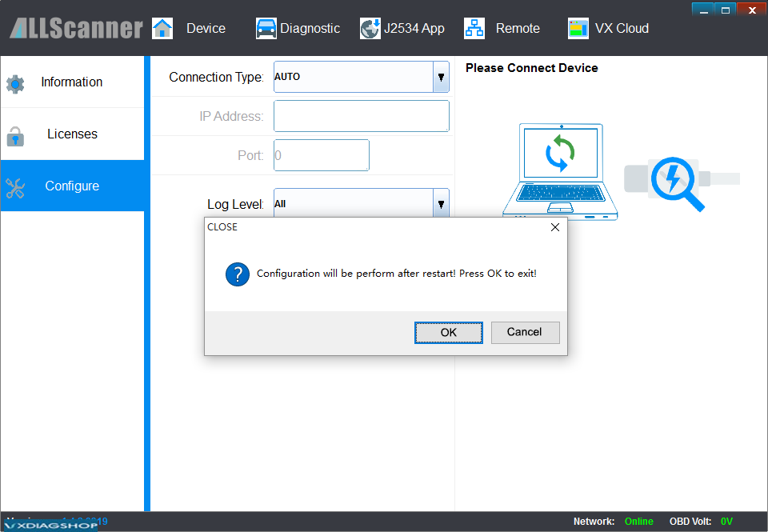768x532 pixels.
Task: Click the 'Please Connect Device' text
Action: (532, 68)
